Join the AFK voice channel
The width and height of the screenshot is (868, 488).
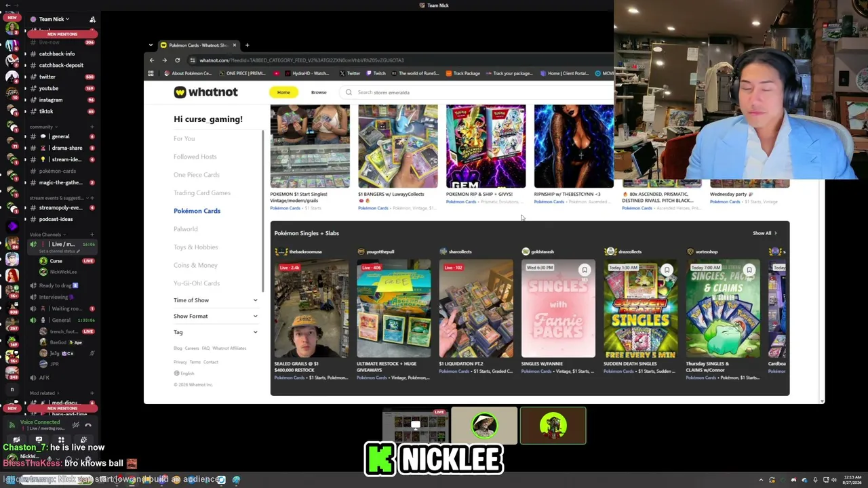(44, 378)
